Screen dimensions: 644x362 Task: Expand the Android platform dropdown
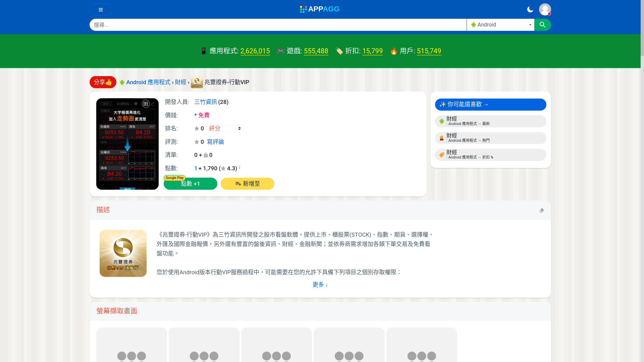click(x=500, y=25)
